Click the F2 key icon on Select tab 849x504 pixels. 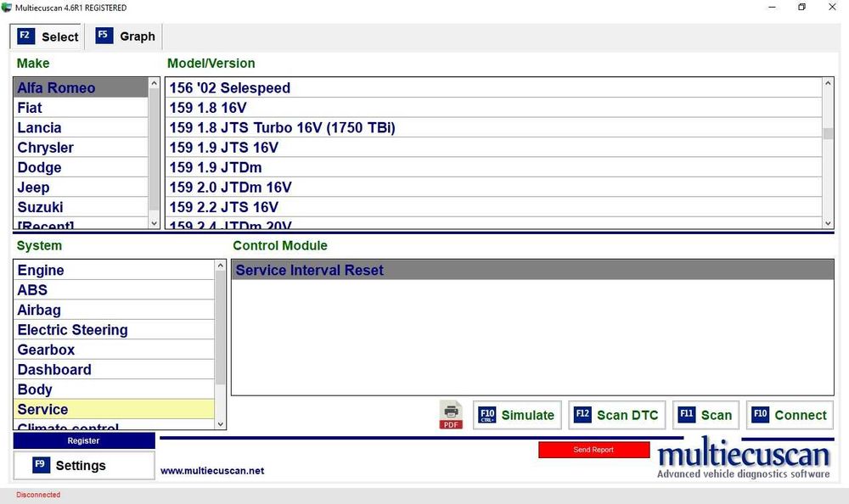tap(25, 36)
